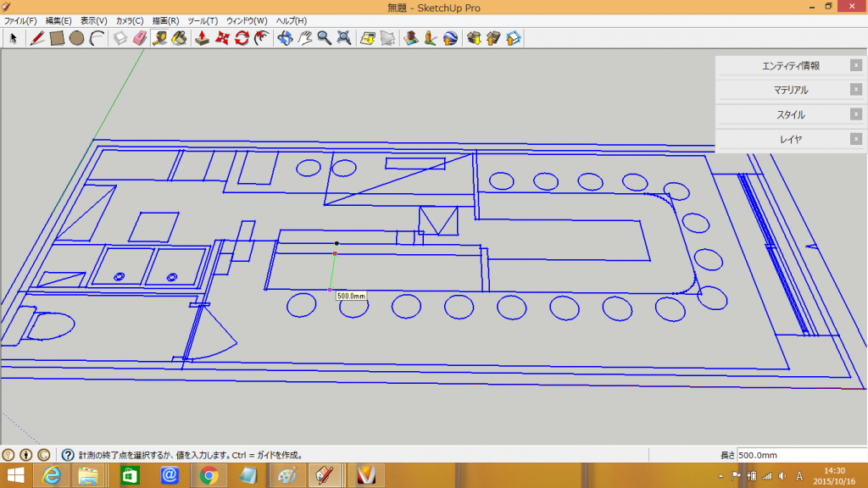
Task: Select the Rectangle drawing tool
Action: pyautogui.click(x=57, y=38)
